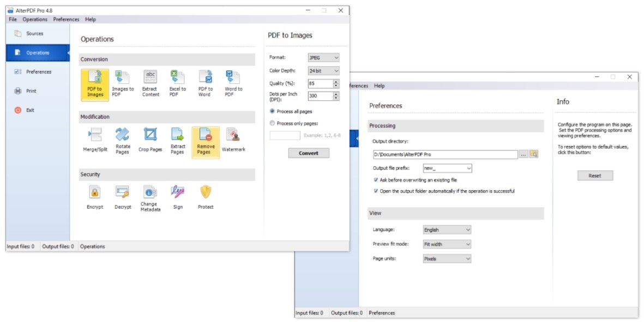The height and width of the screenshot is (322, 644).
Task: Expand the Format JPEG dropdown
Action: pos(324,57)
